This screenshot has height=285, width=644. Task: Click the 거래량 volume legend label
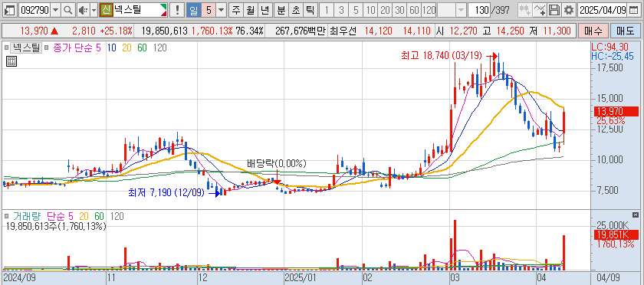(x=28, y=216)
